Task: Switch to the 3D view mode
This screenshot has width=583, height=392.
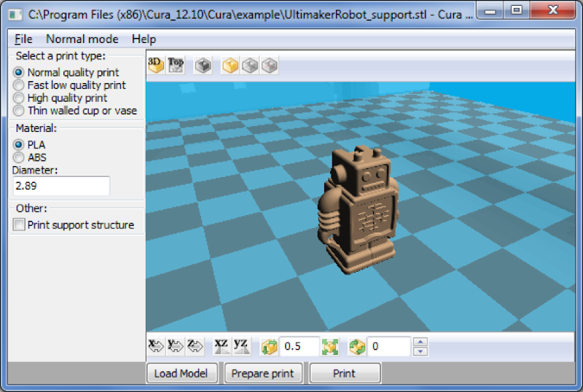Action: tap(156, 66)
